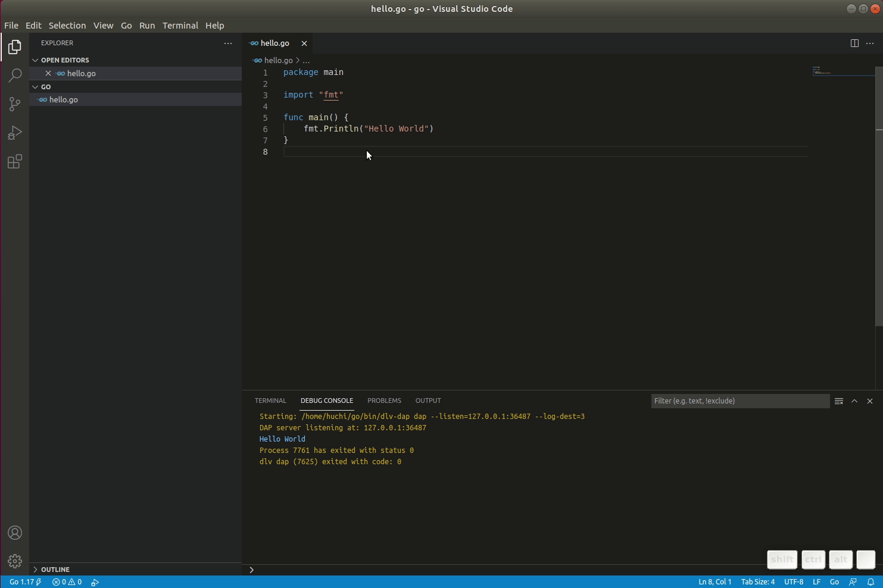883x588 pixels.
Task: Maximize the bottom panel size
Action: pos(854,401)
